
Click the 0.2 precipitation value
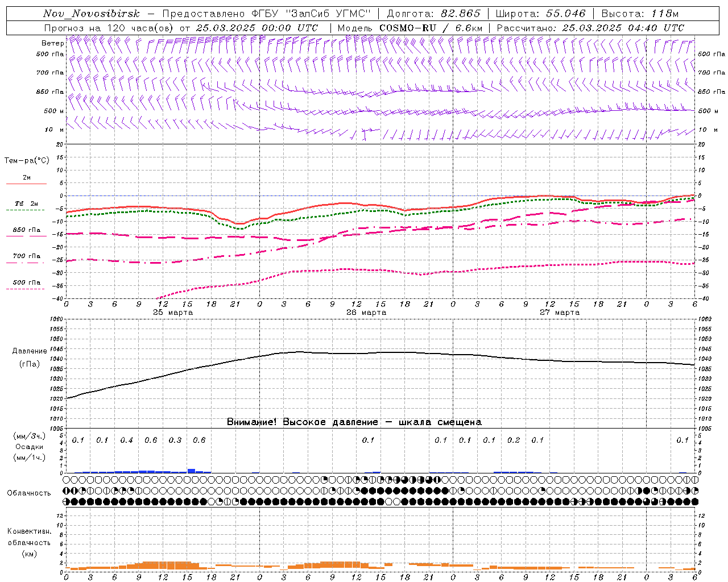pos(513,440)
